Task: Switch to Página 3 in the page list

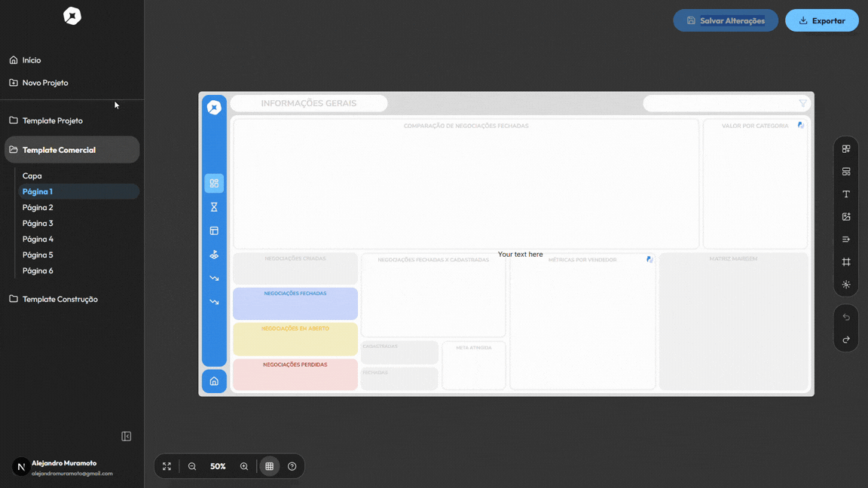Action: coord(38,223)
